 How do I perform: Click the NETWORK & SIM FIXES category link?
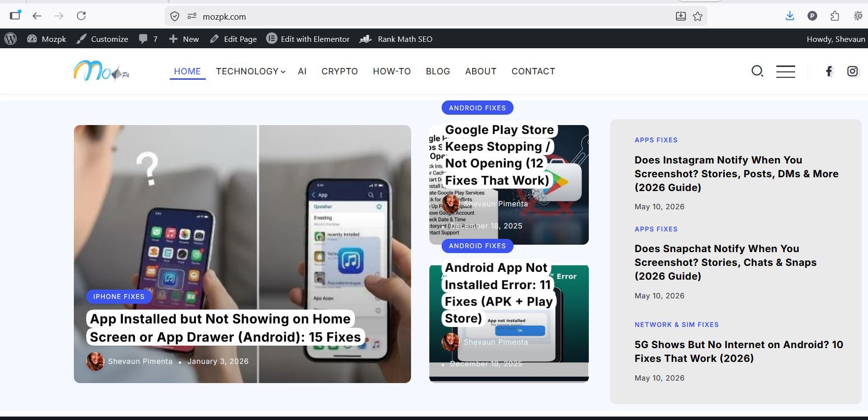pos(676,324)
